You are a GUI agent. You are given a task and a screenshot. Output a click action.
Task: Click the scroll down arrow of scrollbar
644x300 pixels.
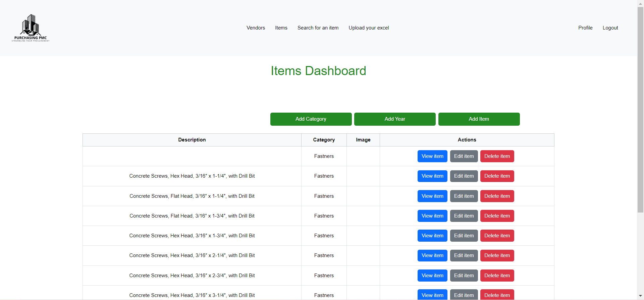pos(640,296)
